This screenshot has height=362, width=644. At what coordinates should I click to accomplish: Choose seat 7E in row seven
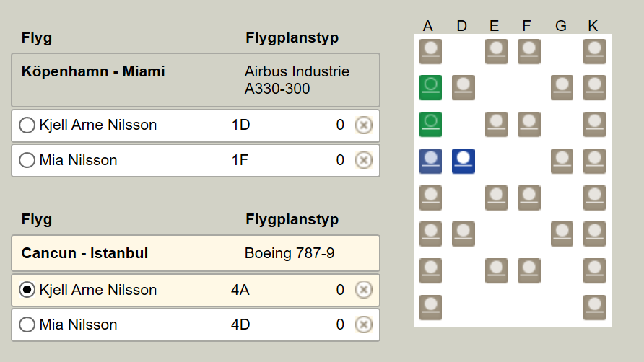click(497, 270)
